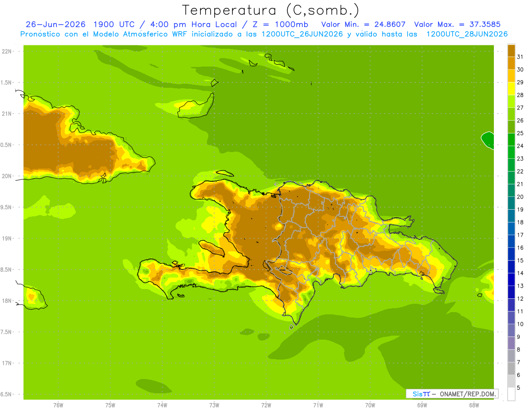Click the light green swatch between 26 and 27

[511, 114]
